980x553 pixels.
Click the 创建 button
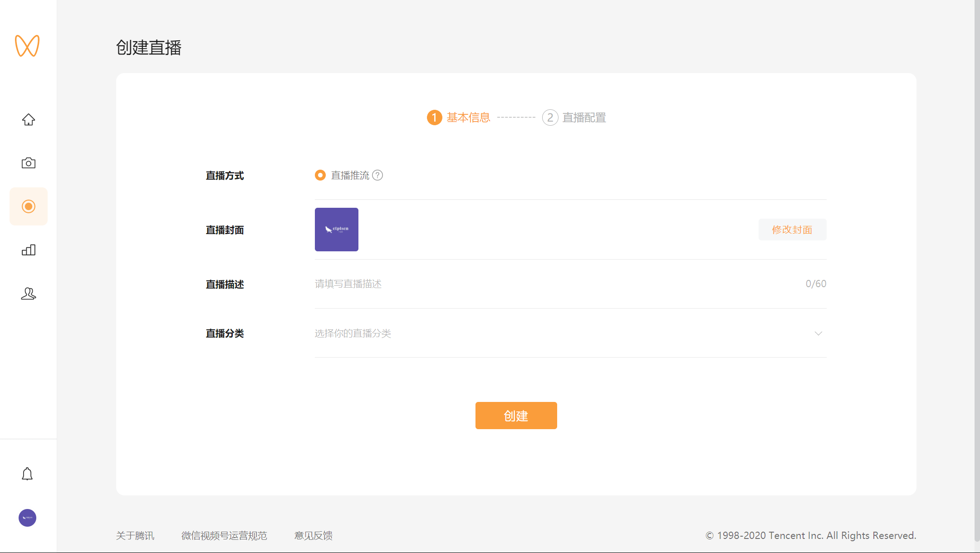click(x=516, y=415)
